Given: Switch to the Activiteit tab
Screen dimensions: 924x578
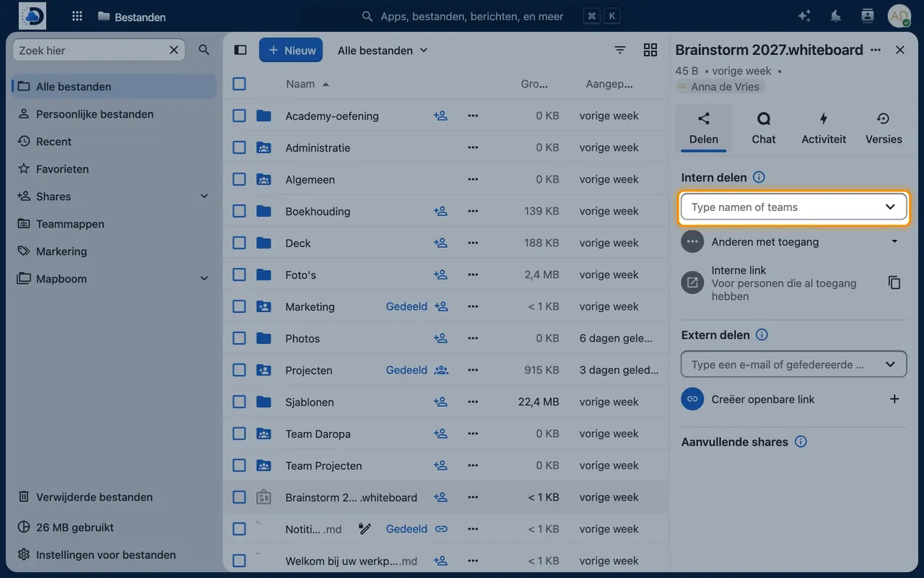Looking at the screenshot, I should [824, 128].
